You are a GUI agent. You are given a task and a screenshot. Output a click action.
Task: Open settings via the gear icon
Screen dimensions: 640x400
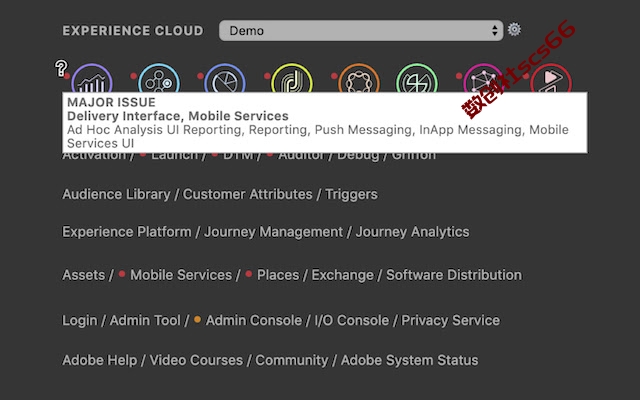pos(514,29)
